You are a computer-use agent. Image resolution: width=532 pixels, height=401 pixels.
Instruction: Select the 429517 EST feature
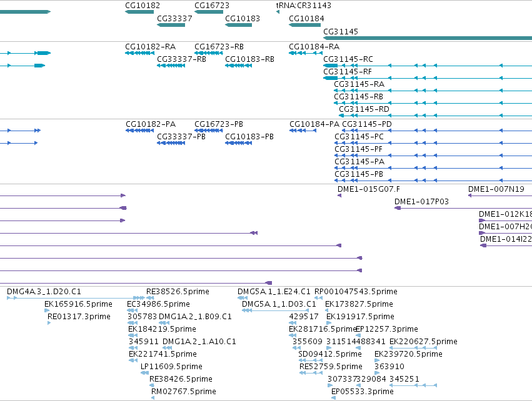coord(293,323)
